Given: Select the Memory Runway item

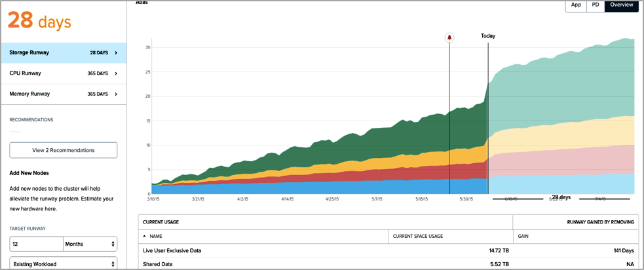Looking at the screenshot, I should coord(64,94).
